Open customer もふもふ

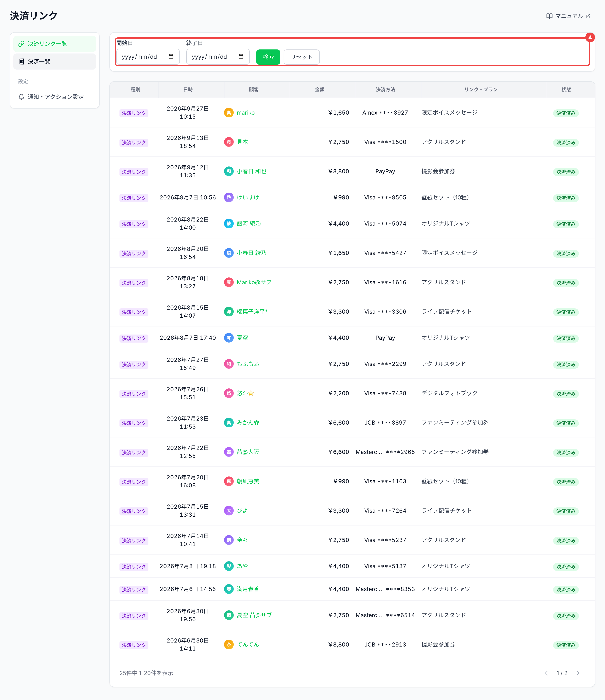tap(248, 364)
